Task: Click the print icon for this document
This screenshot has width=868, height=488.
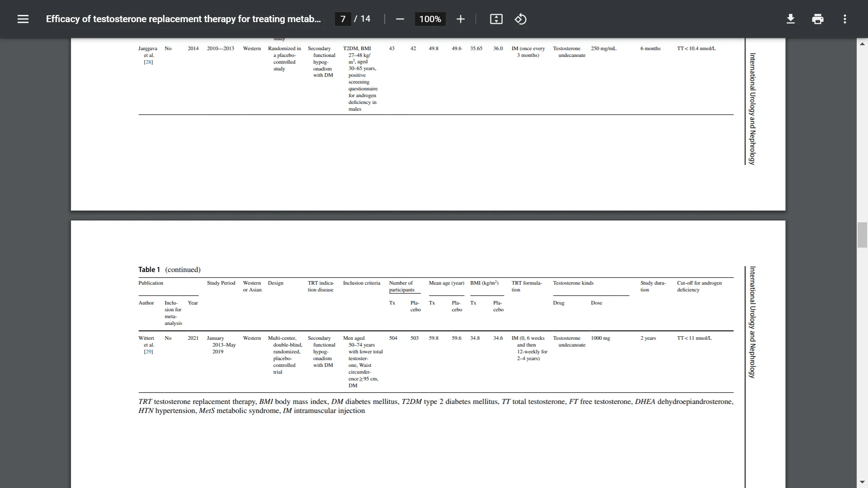Action: [818, 19]
